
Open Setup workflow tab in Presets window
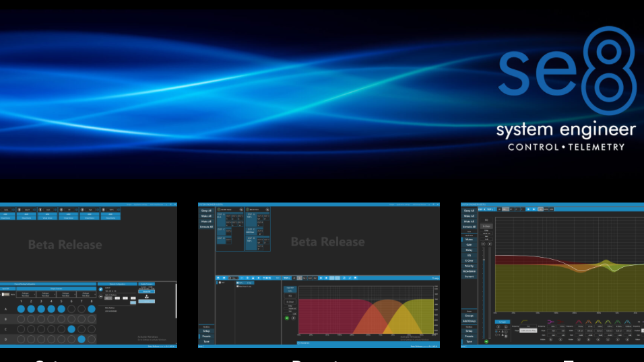[206, 331]
